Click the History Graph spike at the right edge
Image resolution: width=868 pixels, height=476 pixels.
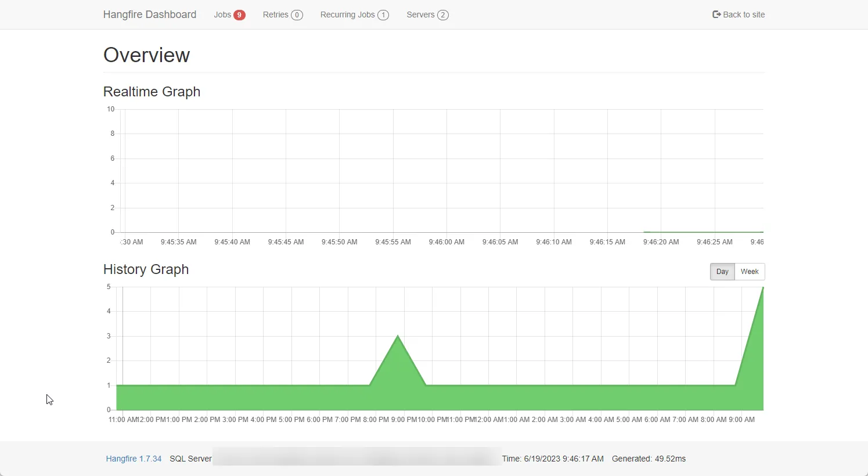[762, 289]
